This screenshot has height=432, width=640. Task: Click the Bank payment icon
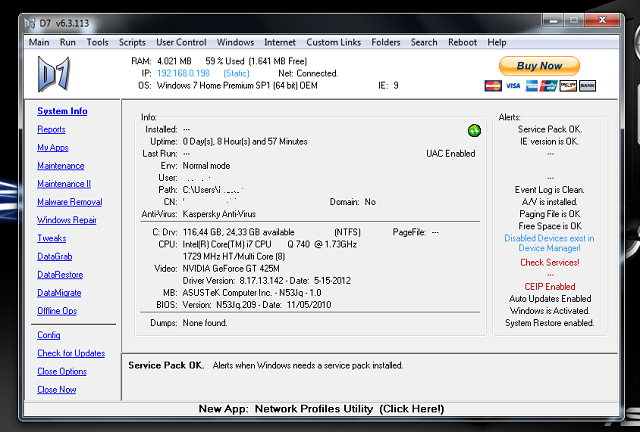[587, 86]
